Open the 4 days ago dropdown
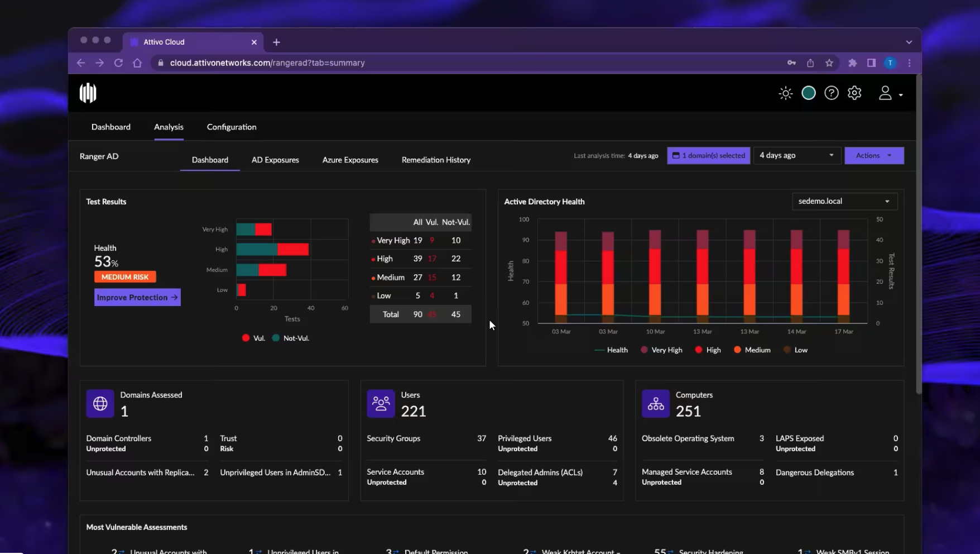Viewport: 980px width, 554px height. pyautogui.click(x=796, y=155)
